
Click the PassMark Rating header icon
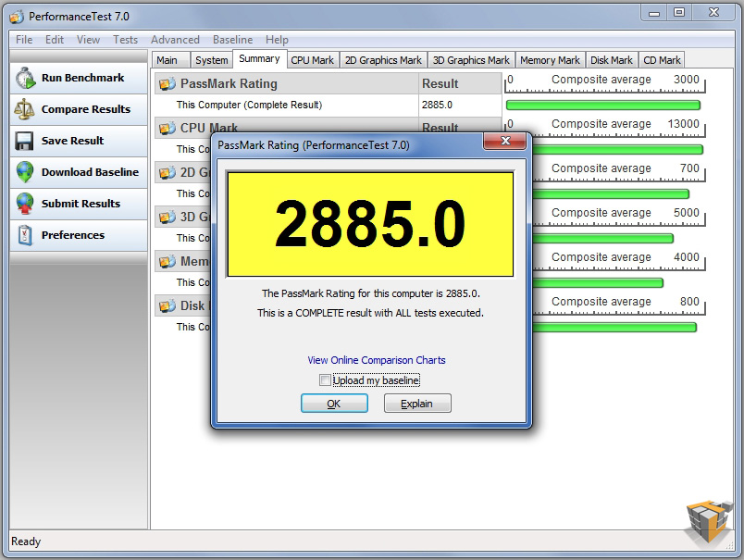pyautogui.click(x=167, y=84)
